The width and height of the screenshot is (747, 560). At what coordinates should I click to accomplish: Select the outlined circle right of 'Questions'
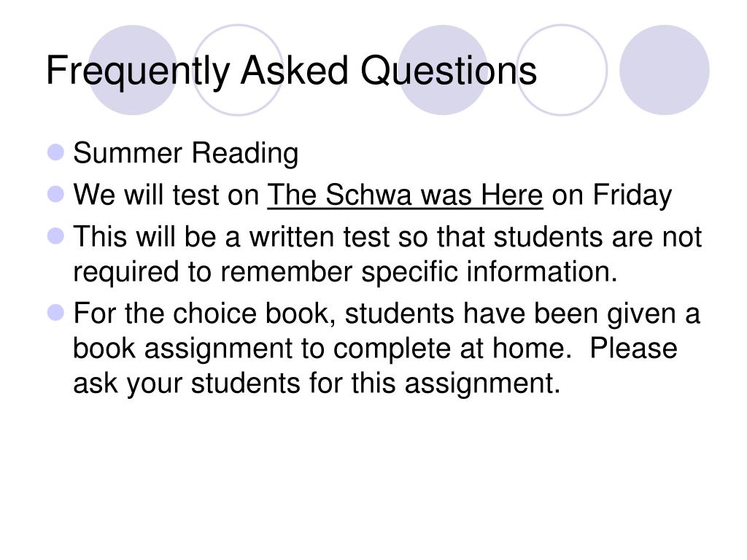point(562,70)
